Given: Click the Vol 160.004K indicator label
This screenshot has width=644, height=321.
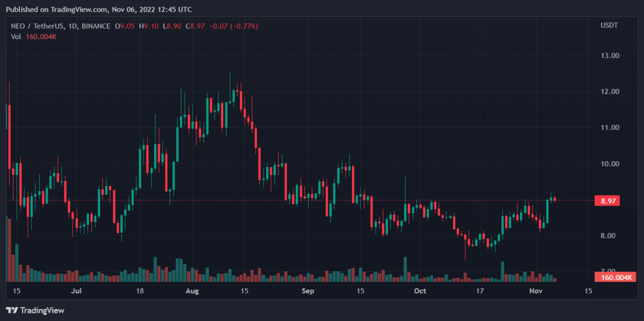Looking at the screenshot, I should pos(33,36).
